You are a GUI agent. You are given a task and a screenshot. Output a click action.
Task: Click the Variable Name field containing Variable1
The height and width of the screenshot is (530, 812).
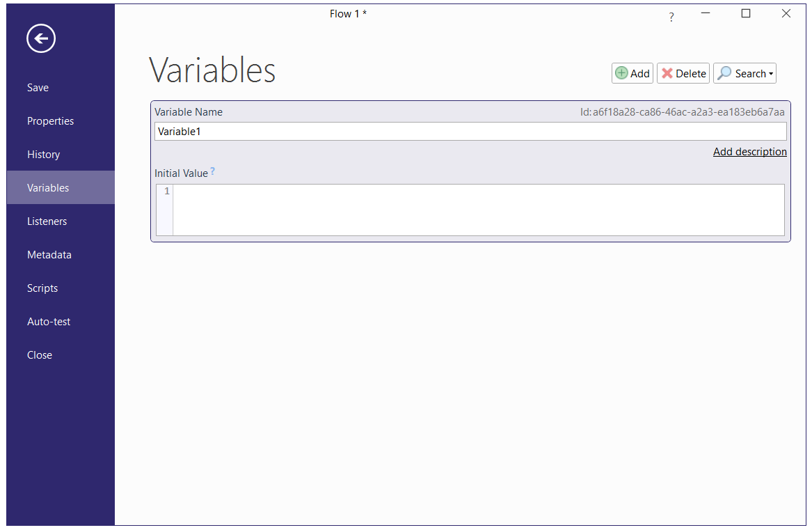tap(470, 132)
